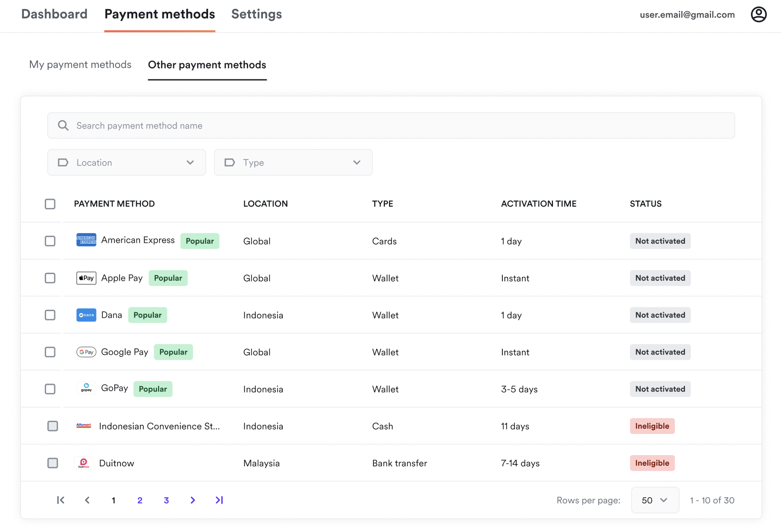
Task: Select the Dana wallet logo
Action: click(86, 315)
